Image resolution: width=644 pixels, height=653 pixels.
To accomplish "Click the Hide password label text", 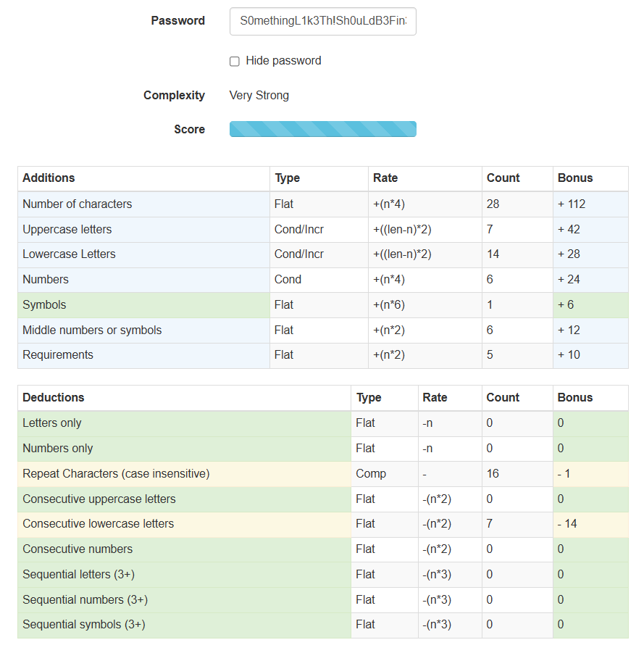I will [x=283, y=61].
